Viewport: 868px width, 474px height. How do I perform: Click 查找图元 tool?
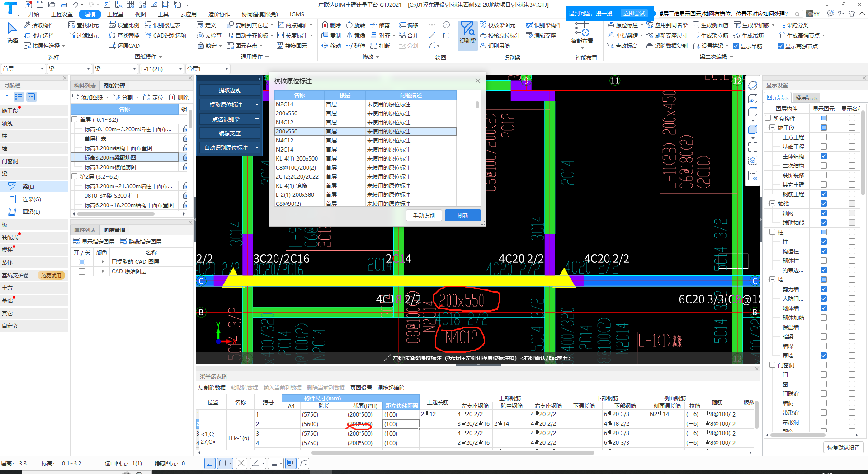click(x=83, y=25)
